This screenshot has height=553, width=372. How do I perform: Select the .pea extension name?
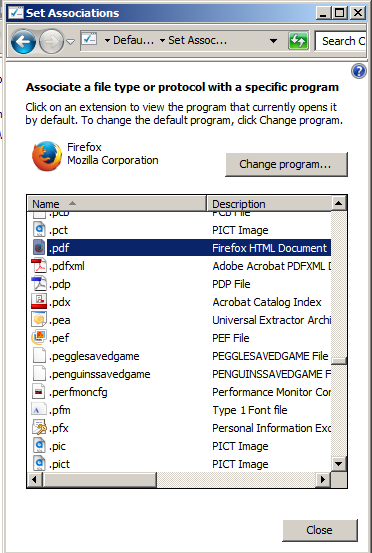pyautogui.click(x=60, y=320)
